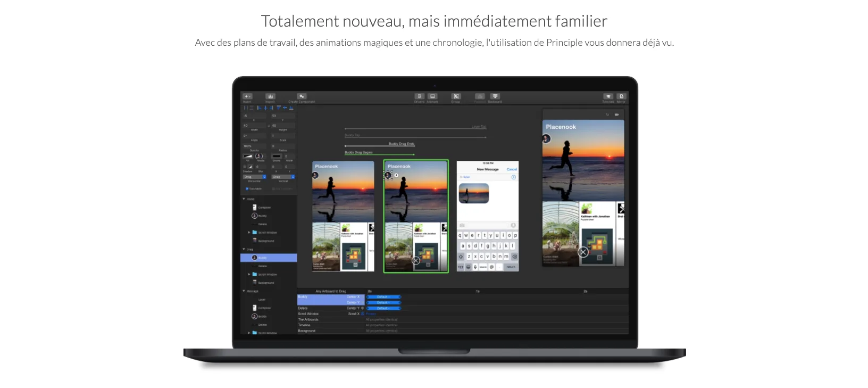Toggle the Shadow checkbox in the inspector
This screenshot has height=388, width=868.
click(x=245, y=167)
